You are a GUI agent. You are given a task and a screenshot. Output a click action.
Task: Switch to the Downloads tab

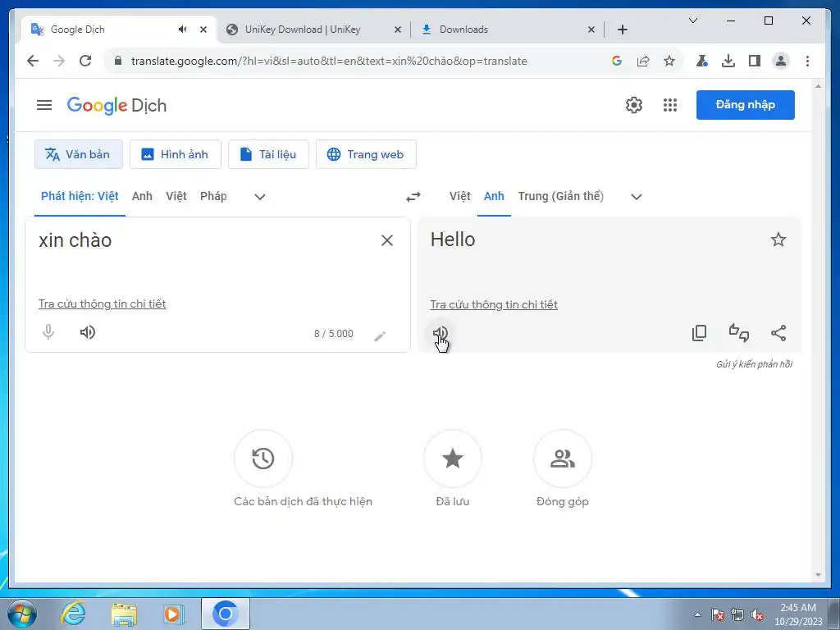coord(464,30)
